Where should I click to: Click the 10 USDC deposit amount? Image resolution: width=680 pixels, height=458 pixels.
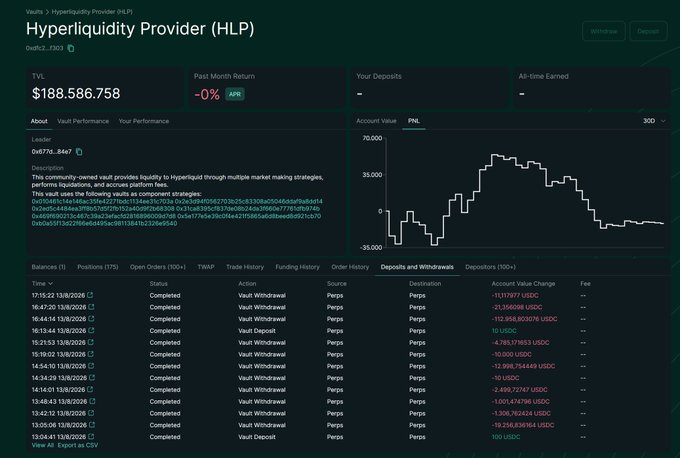[x=504, y=330]
